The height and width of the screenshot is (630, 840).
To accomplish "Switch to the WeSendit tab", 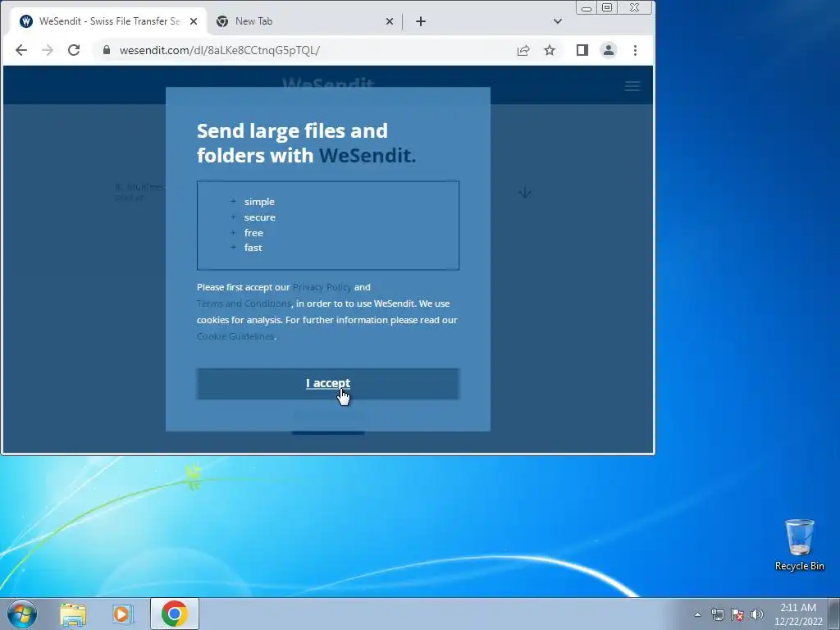I will point(109,21).
